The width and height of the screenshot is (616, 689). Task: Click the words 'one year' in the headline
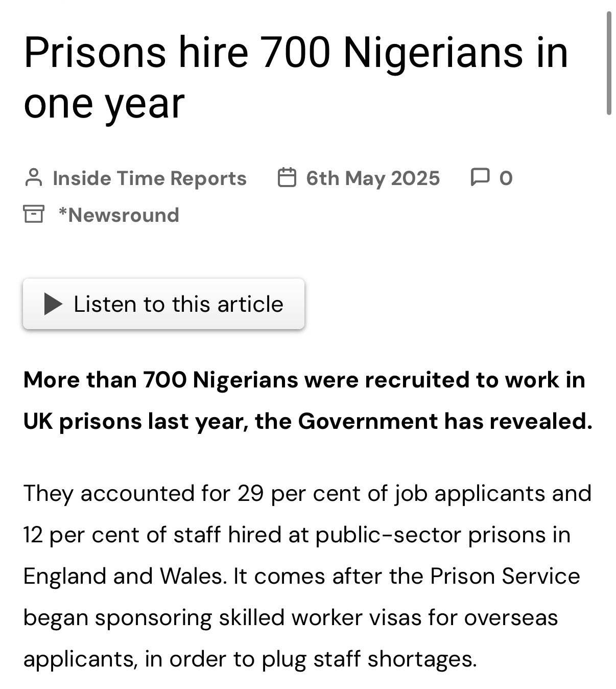point(104,104)
